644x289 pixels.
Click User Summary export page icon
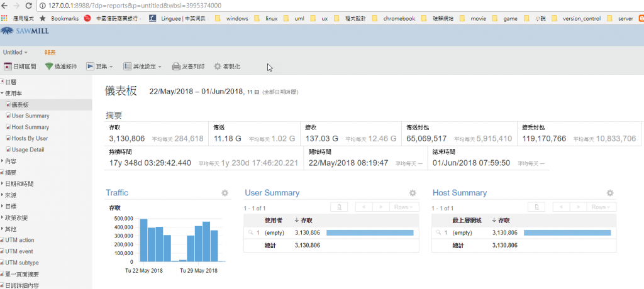click(339, 207)
